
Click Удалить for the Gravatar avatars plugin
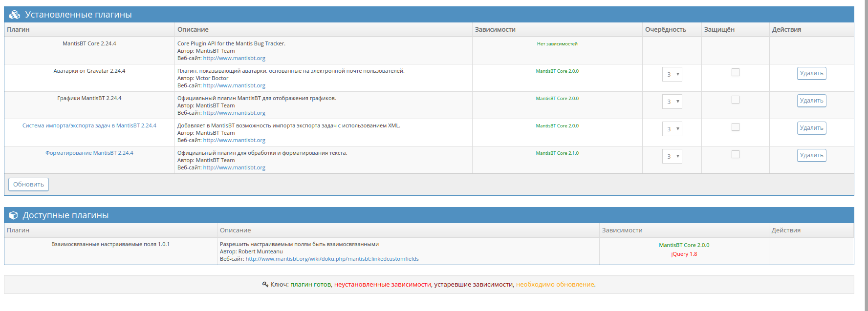811,73
